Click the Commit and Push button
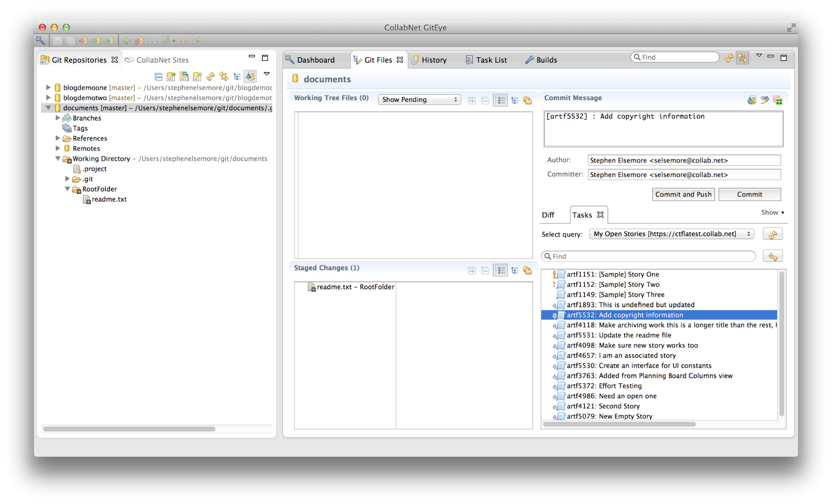Viewport: 832px width, 504px height. click(683, 194)
